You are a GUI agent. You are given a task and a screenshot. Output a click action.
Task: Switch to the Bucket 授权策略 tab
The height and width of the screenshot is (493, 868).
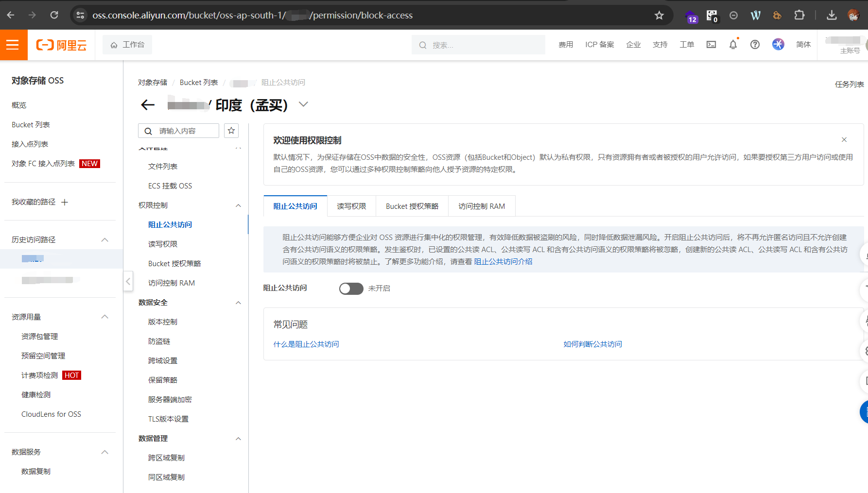tap(412, 206)
